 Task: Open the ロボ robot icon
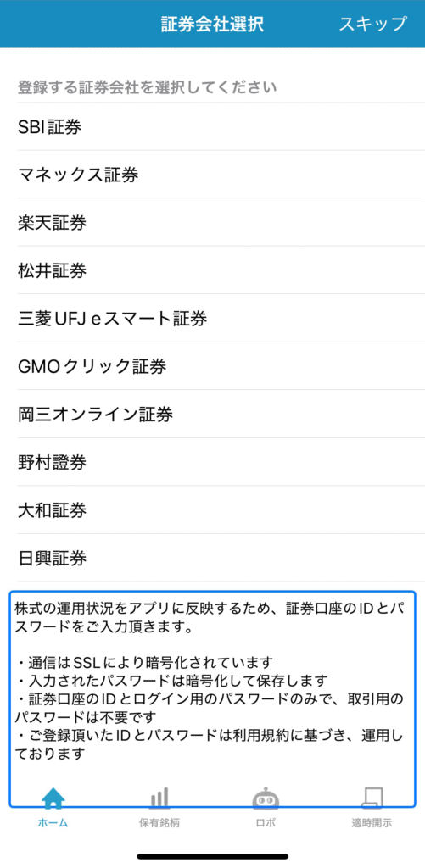(x=266, y=798)
